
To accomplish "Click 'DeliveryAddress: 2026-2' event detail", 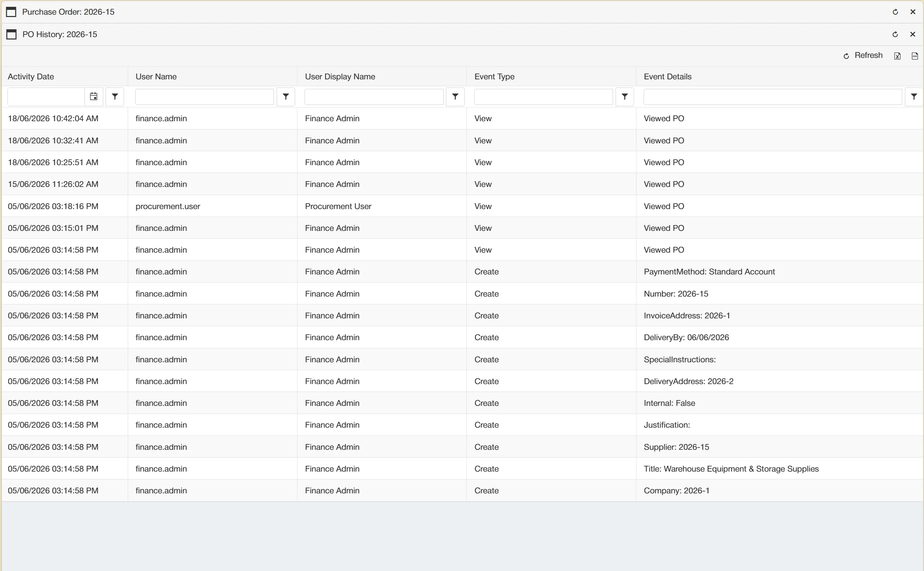I will tap(689, 381).
